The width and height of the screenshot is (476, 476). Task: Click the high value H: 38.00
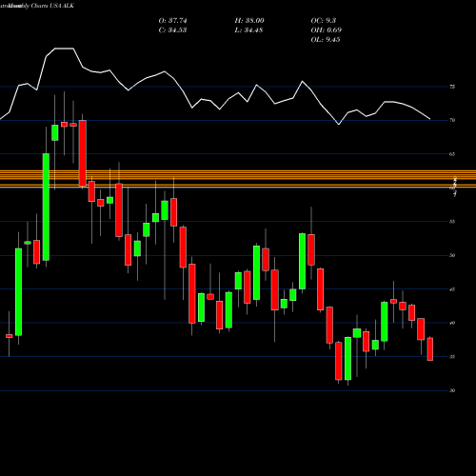[x=249, y=21]
